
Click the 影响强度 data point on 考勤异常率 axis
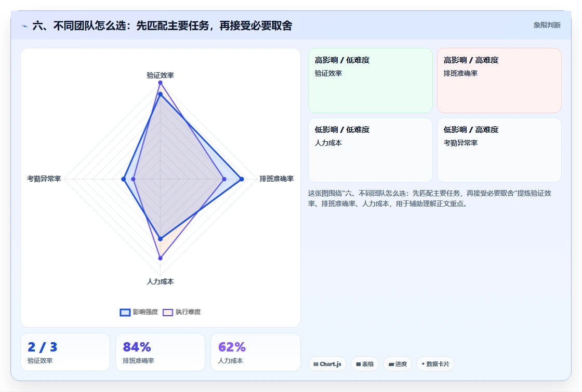pyautogui.click(x=124, y=179)
